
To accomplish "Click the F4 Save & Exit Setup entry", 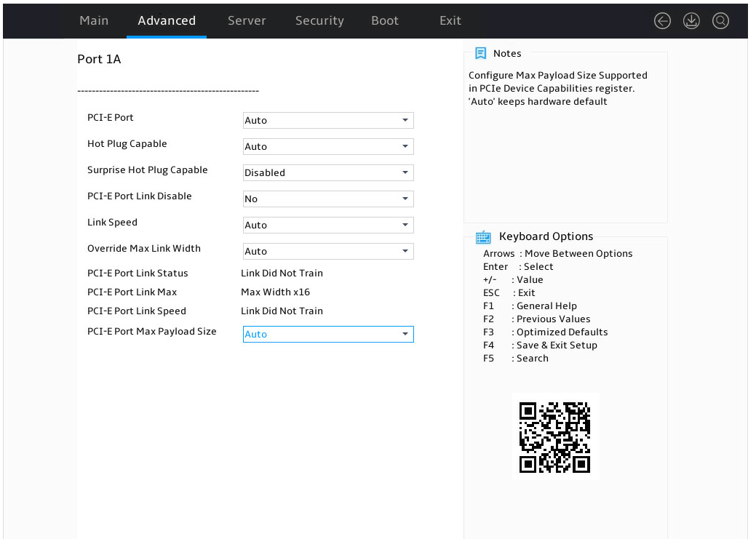I will (x=540, y=346).
